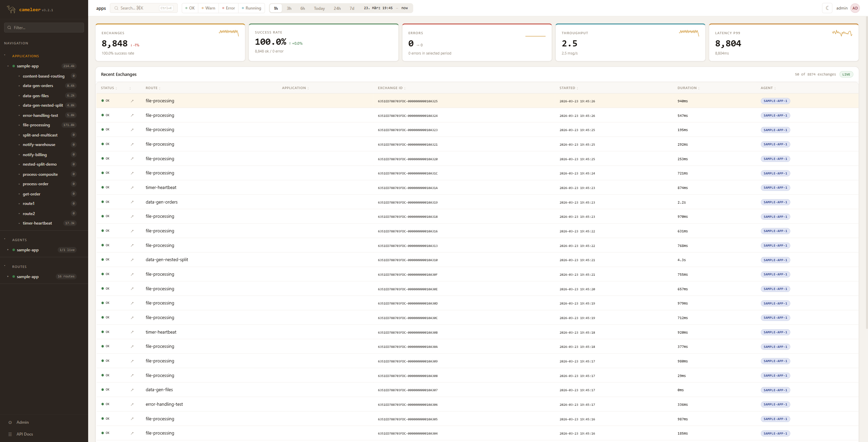Switch to the 6h time range

302,8
